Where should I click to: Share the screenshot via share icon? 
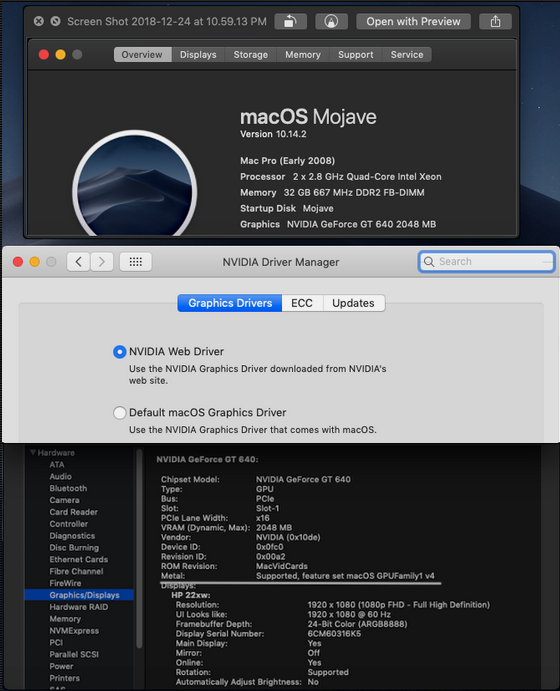click(x=495, y=21)
